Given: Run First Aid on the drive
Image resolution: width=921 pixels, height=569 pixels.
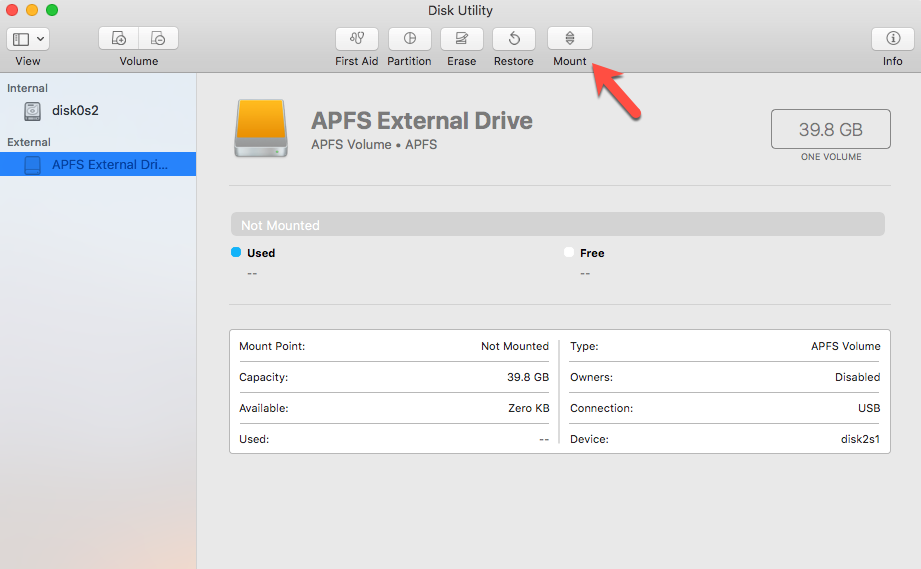Looking at the screenshot, I should point(357,39).
